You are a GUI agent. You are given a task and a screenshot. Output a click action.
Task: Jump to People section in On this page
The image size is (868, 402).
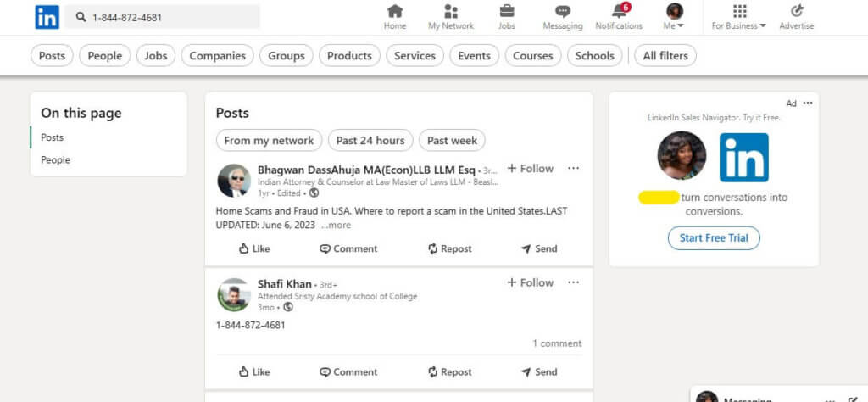[x=55, y=160]
